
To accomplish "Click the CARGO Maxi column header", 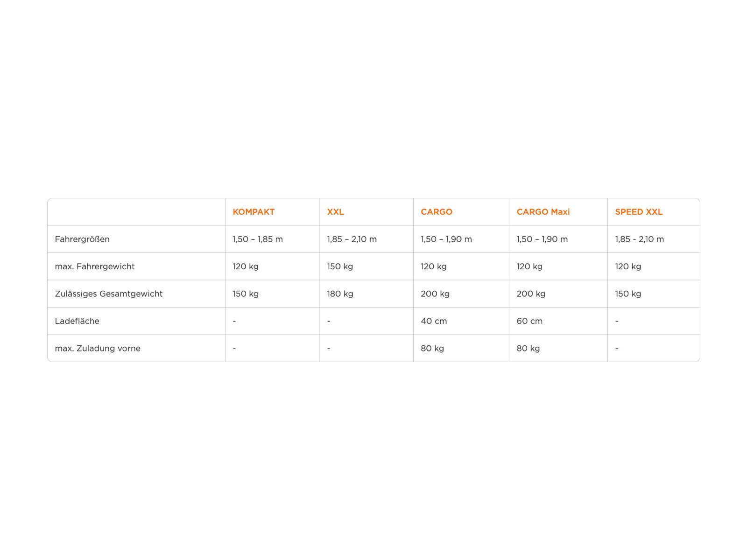I will coord(543,212).
